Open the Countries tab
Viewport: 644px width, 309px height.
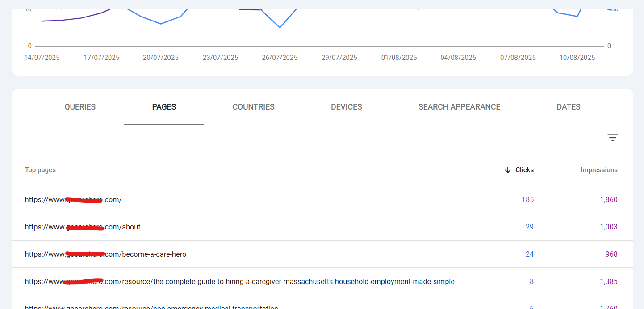click(x=253, y=107)
